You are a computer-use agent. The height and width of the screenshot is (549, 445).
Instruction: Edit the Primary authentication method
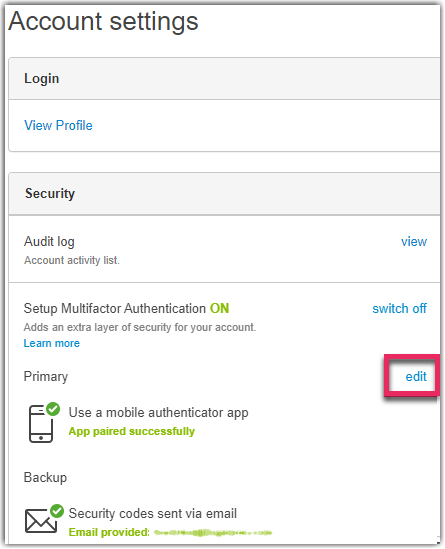[x=416, y=376]
